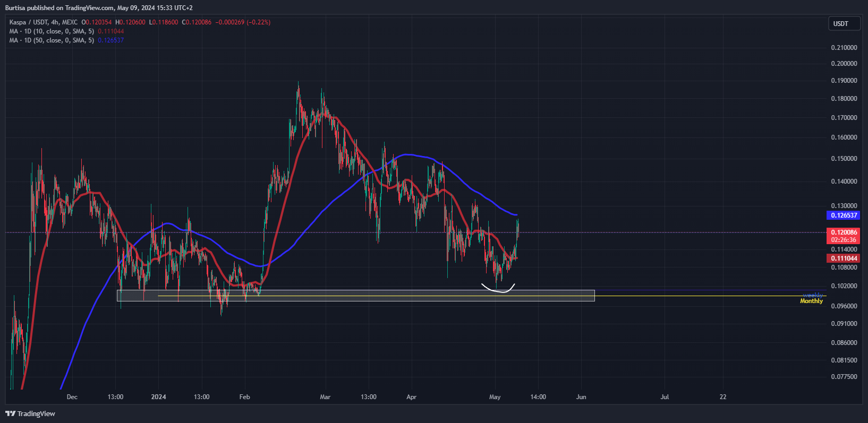Click the Burtisa published on TradingView.com header
Image resolution: width=868 pixels, height=423 pixels.
pos(99,8)
